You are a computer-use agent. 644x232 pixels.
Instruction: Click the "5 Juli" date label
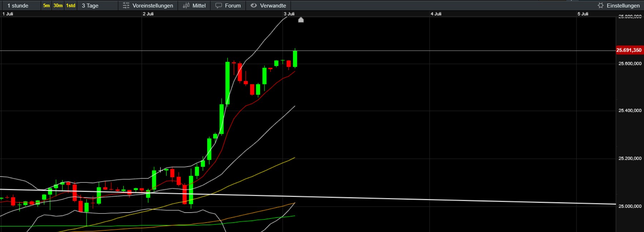[583, 14]
